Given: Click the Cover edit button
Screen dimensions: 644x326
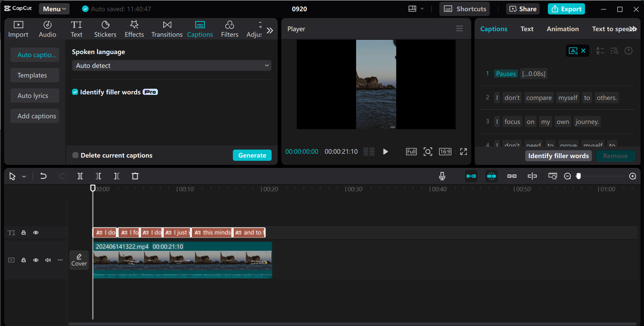Looking at the screenshot, I should tap(79, 260).
